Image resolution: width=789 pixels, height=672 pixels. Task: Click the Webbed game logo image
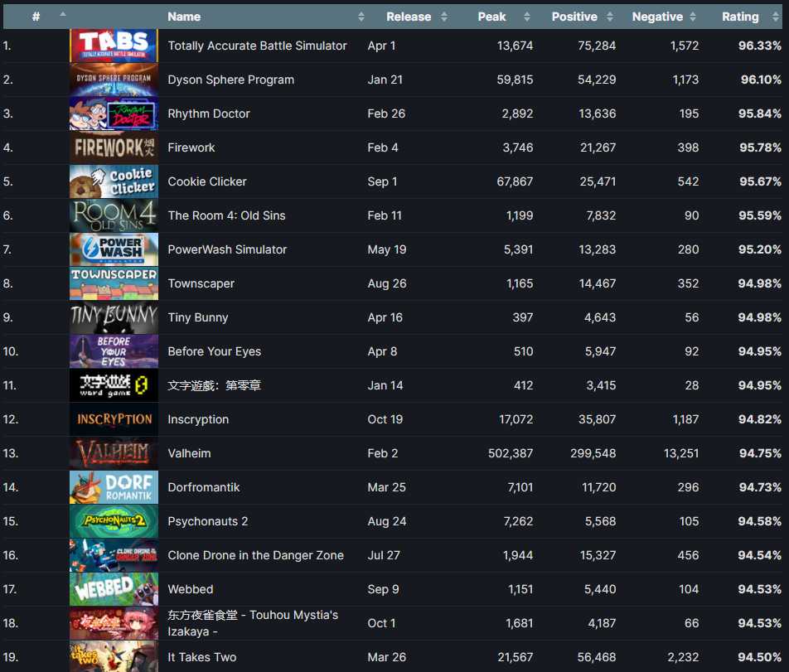point(114,589)
